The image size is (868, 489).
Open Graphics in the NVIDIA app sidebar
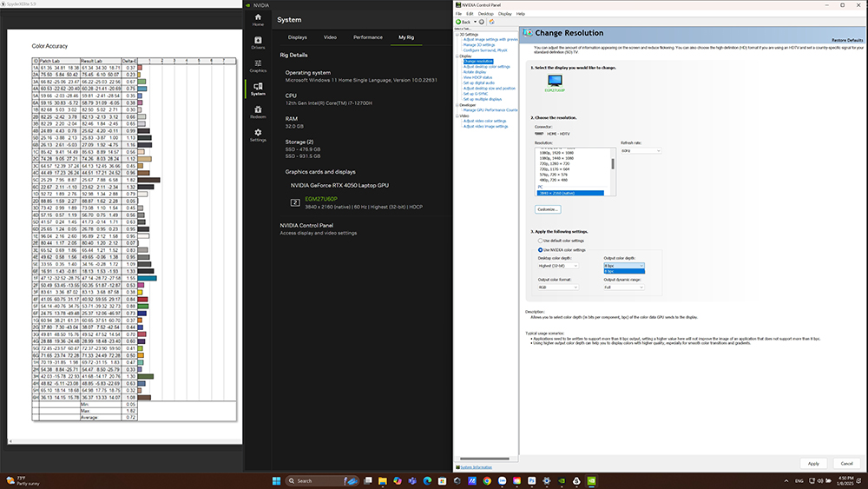pos(258,66)
